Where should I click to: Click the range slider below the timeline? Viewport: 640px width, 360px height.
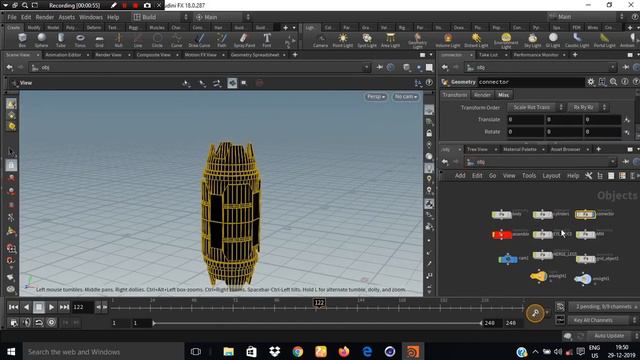(x=317, y=323)
